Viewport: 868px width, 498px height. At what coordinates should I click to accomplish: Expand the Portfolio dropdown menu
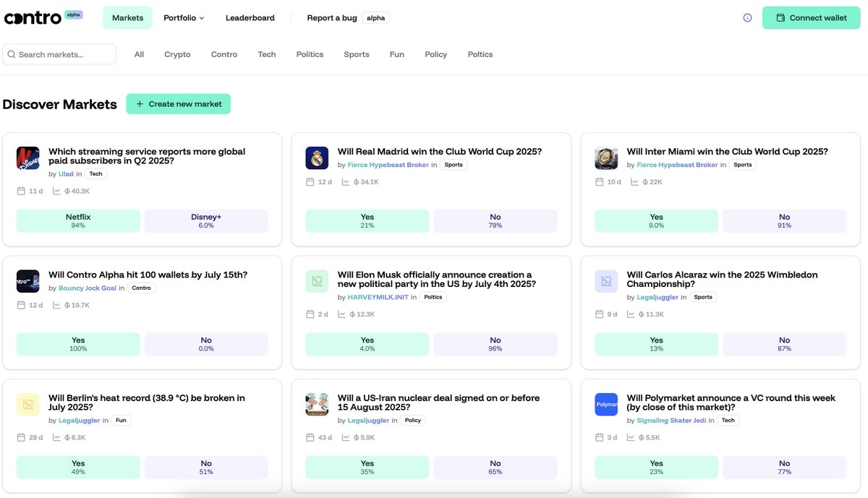184,18
